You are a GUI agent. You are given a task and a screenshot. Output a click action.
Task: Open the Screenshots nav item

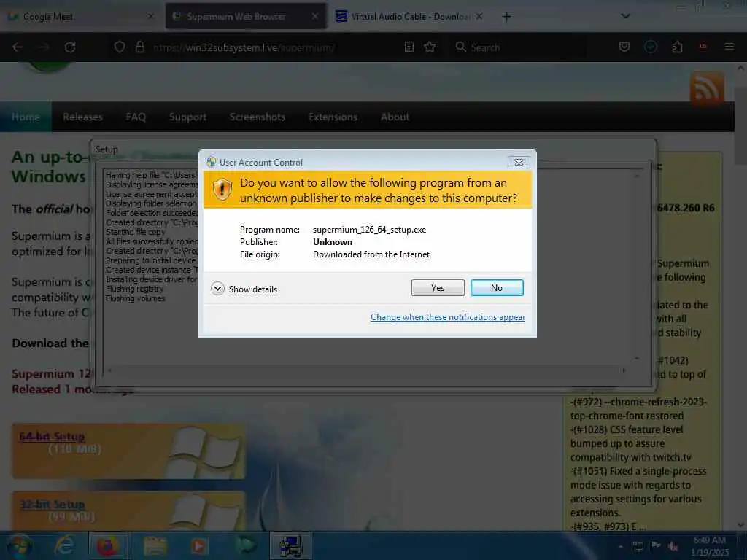tap(258, 117)
